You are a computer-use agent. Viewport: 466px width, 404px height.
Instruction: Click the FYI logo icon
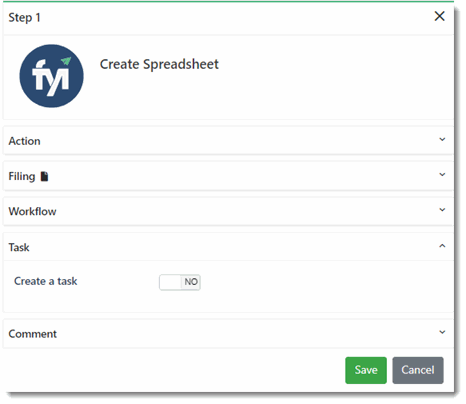[x=52, y=76]
